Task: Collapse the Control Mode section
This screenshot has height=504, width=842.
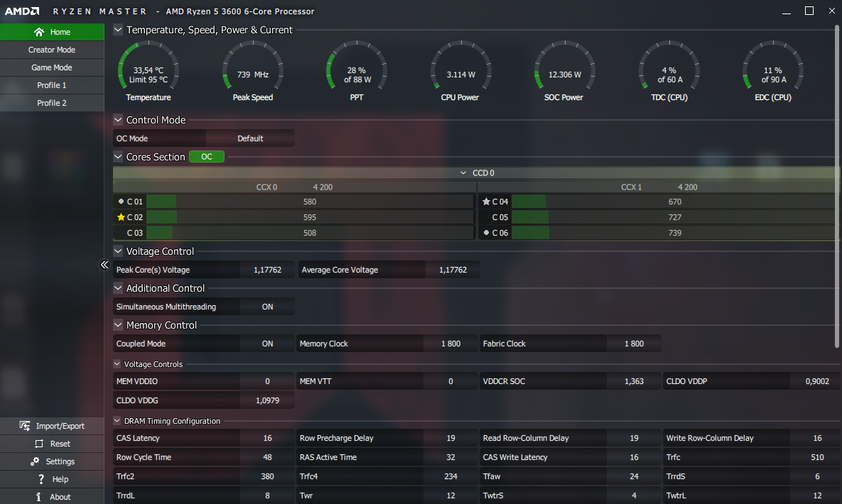Action: (118, 120)
